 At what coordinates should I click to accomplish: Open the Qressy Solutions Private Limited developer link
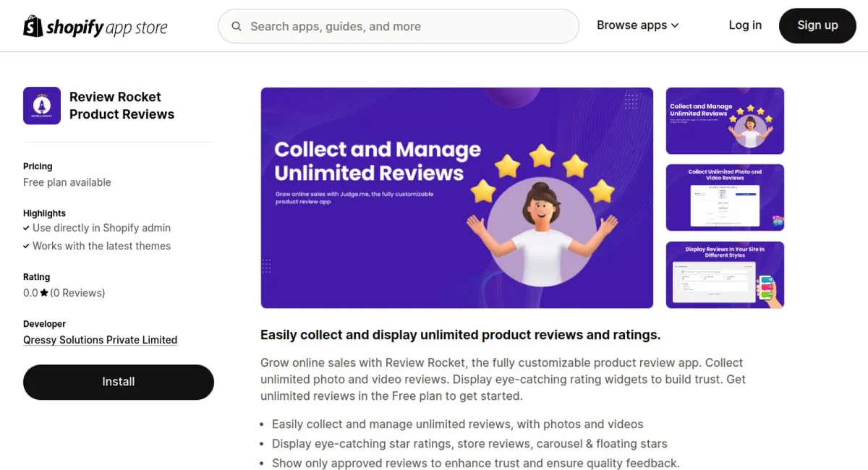pyautogui.click(x=100, y=340)
